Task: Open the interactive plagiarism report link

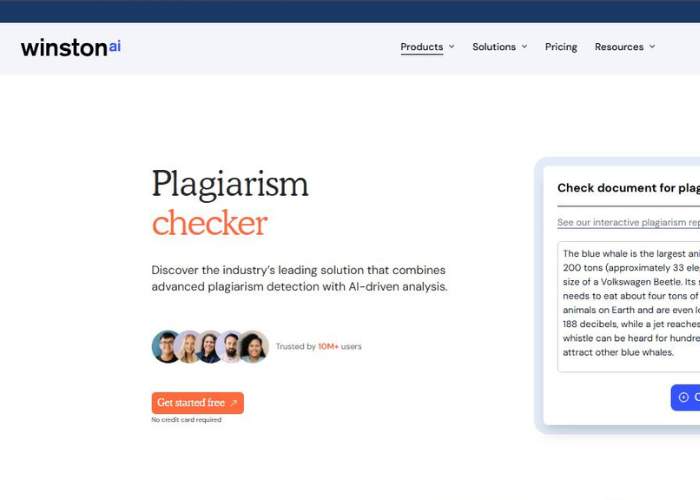Action: click(x=628, y=223)
